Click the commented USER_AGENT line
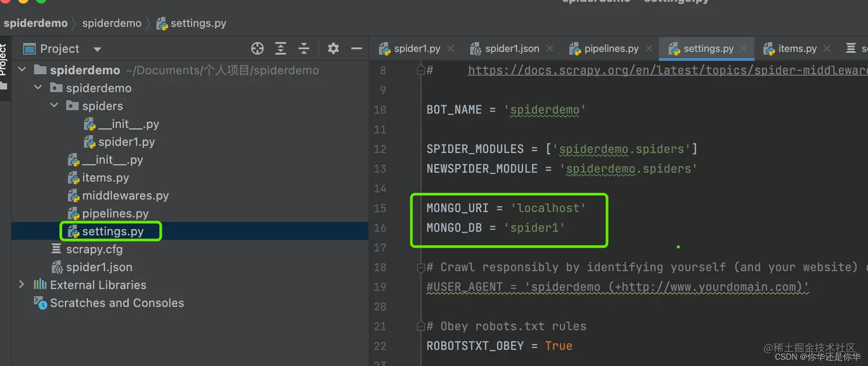The image size is (868, 366). (618, 287)
